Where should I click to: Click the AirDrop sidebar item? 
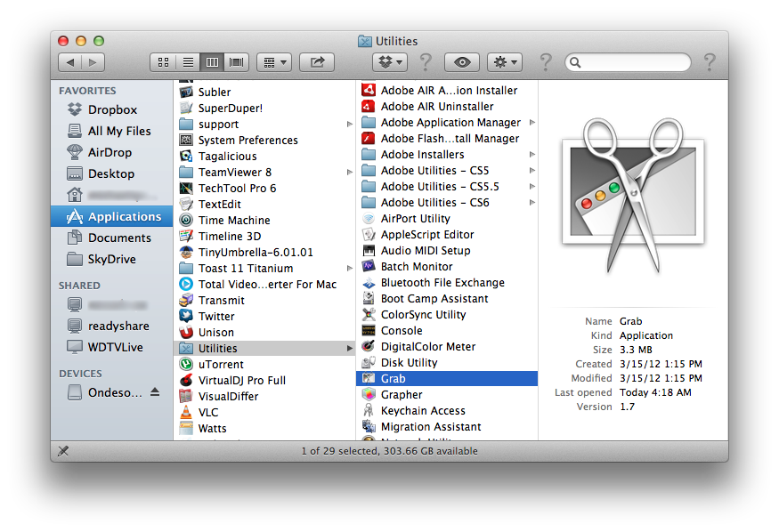[110, 152]
